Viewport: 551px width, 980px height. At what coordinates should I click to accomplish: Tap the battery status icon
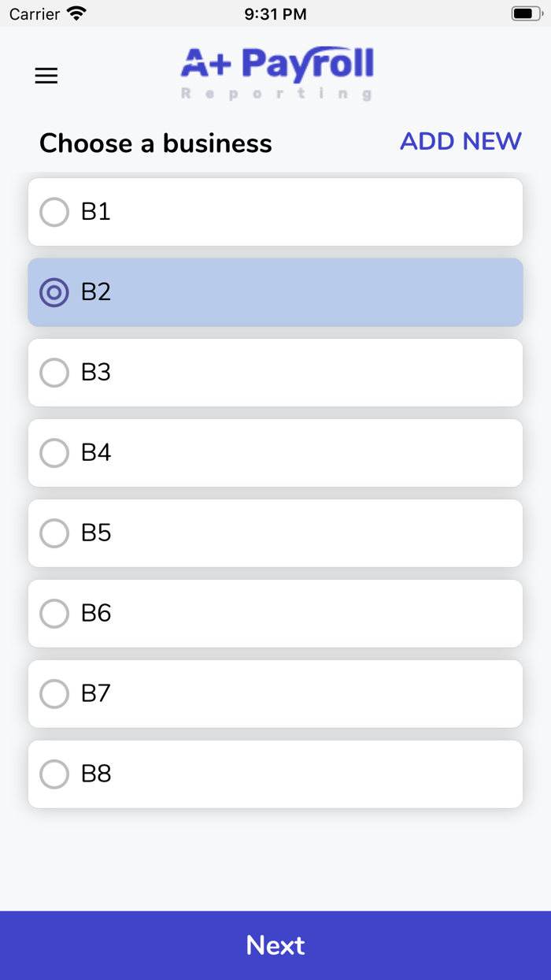tap(527, 13)
